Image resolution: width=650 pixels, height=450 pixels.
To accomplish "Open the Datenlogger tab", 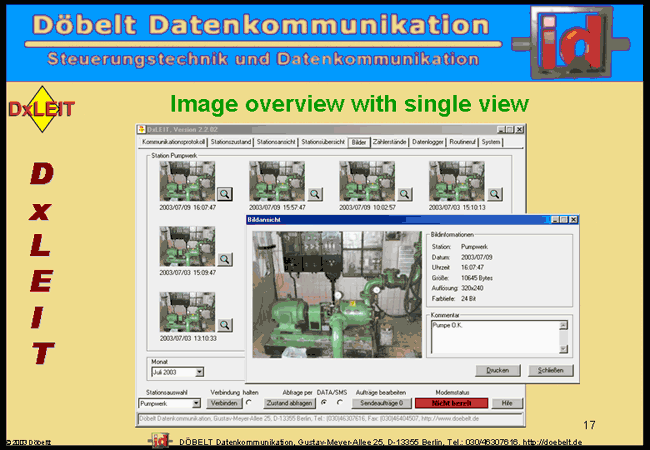I will [428, 142].
